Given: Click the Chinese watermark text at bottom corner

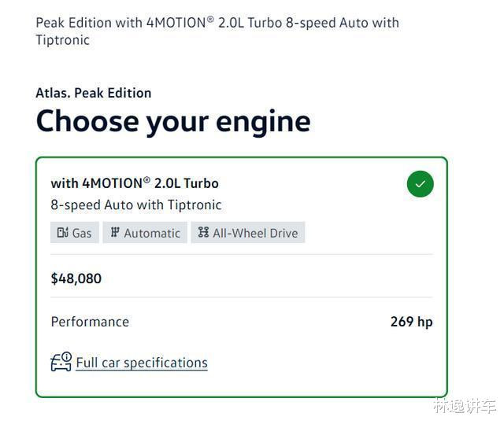Looking at the screenshot, I should (465, 406).
